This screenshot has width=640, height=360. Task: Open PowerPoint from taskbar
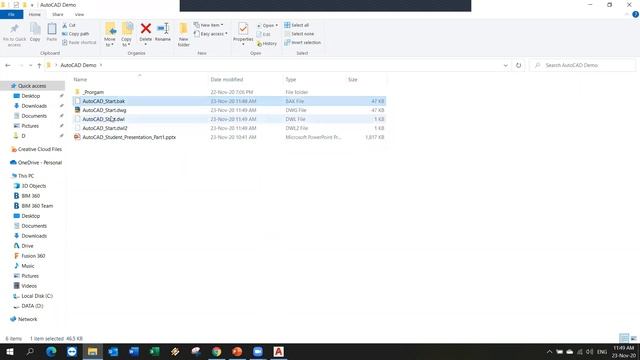[237, 352]
